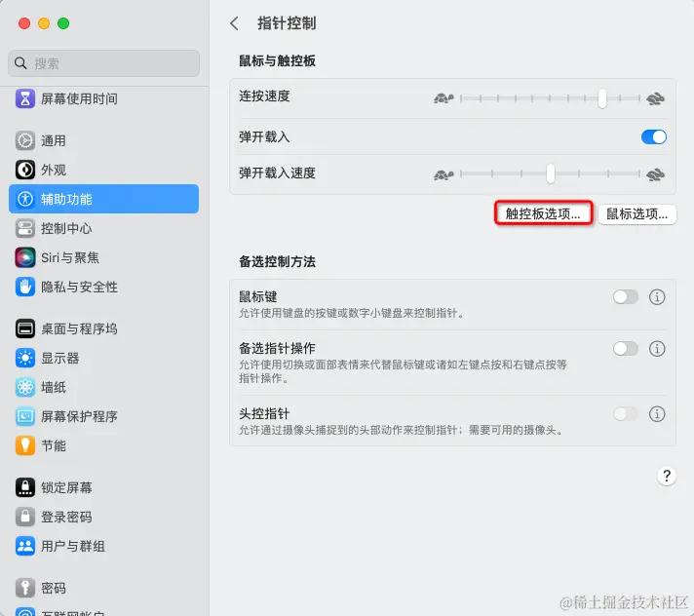Screen dimensions: 694x616
Task: Click the Siri与聚焦 icon
Action: [x=25, y=257]
